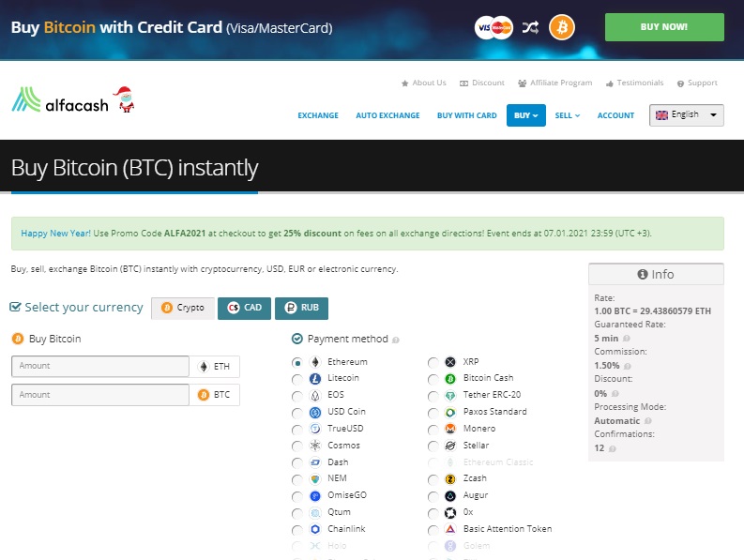This screenshot has height=560, width=744.
Task: Open the English language dropdown
Action: pyautogui.click(x=686, y=115)
